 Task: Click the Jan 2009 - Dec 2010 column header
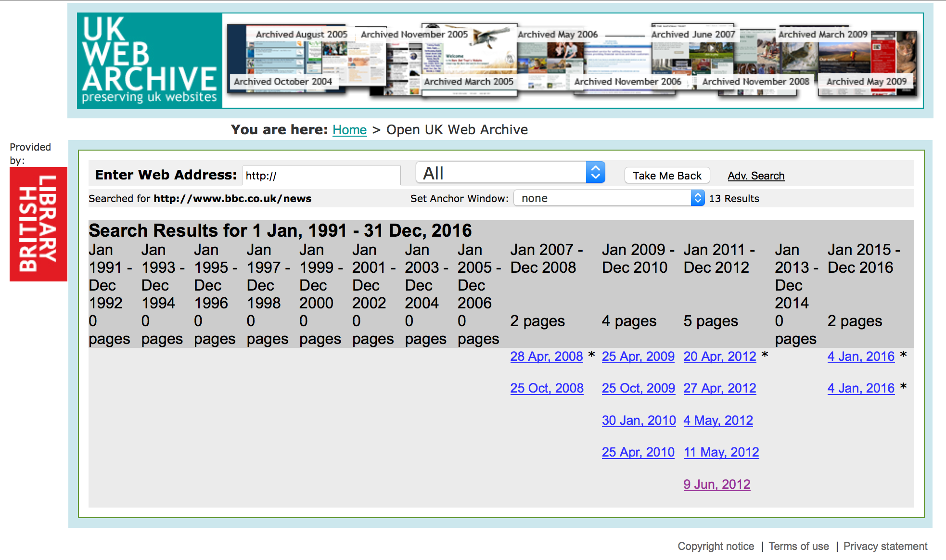pyautogui.click(x=638, y=258)
